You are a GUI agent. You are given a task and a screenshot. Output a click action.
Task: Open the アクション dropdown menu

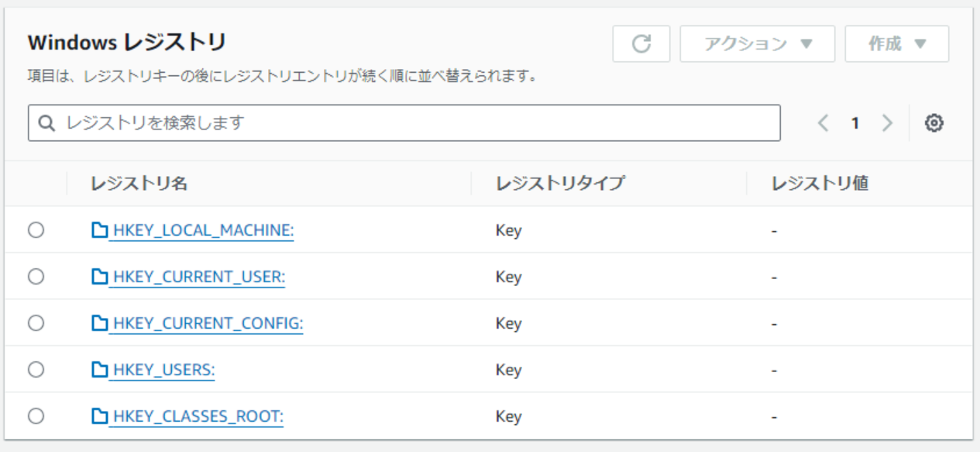758,44
